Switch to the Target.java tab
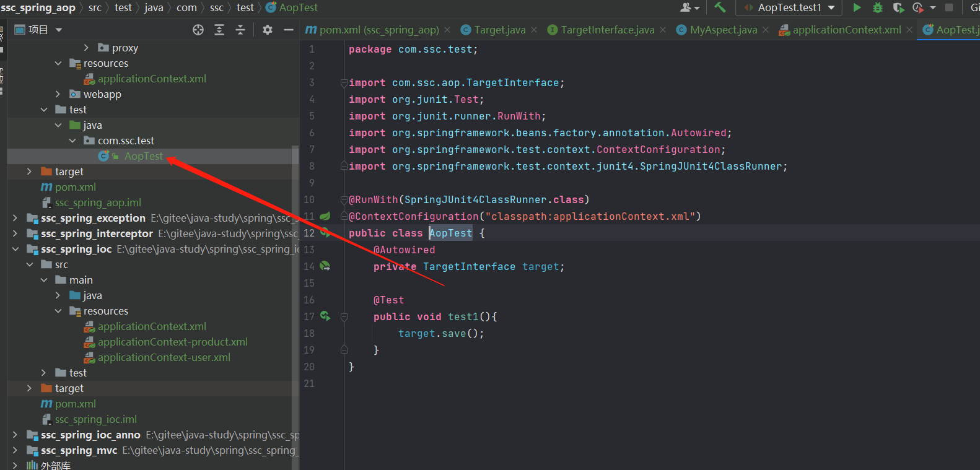The image size is (980, 470). [500, 30]
